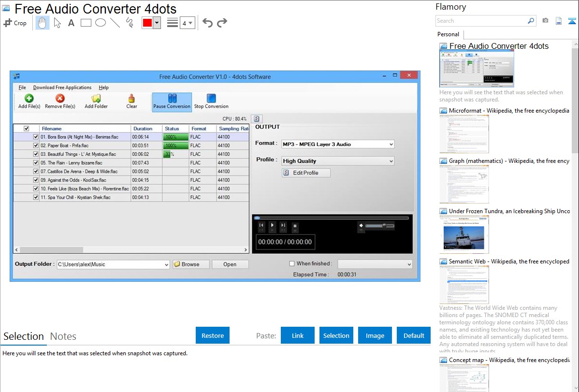The image size is (579, 392).
Task: Click the Edit Profile button
Action: (306, 173)
